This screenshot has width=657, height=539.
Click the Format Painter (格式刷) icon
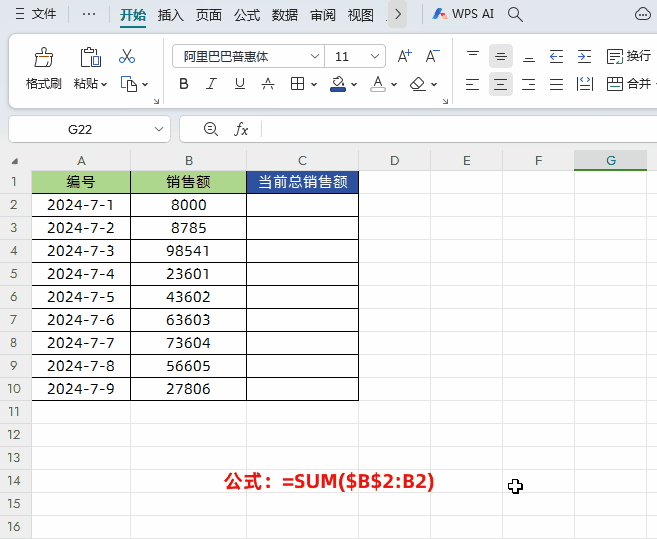[44, 57]
